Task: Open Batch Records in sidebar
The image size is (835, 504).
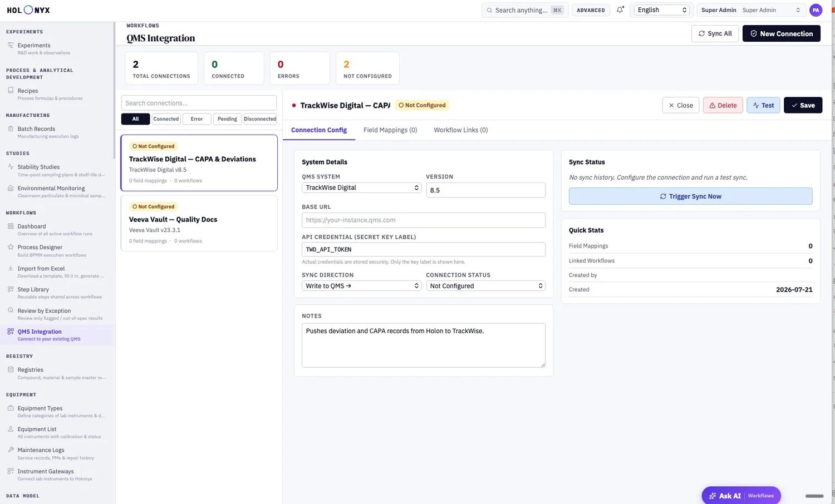Action: pos(57,132)
